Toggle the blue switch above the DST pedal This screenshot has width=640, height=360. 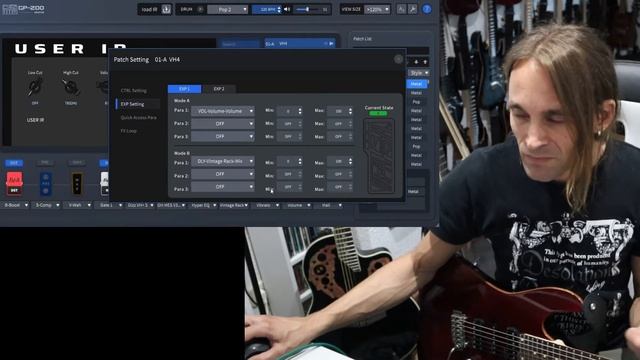[14, 163]
